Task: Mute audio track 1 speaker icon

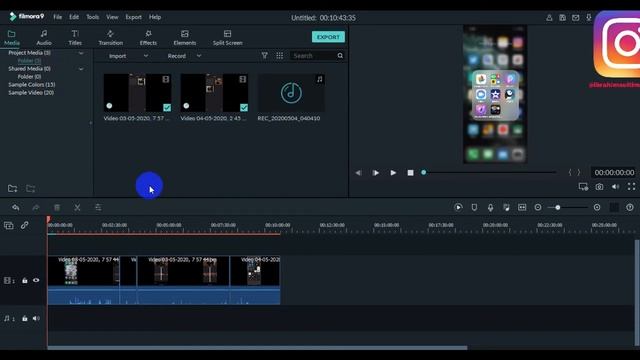Action: (36, 318)
